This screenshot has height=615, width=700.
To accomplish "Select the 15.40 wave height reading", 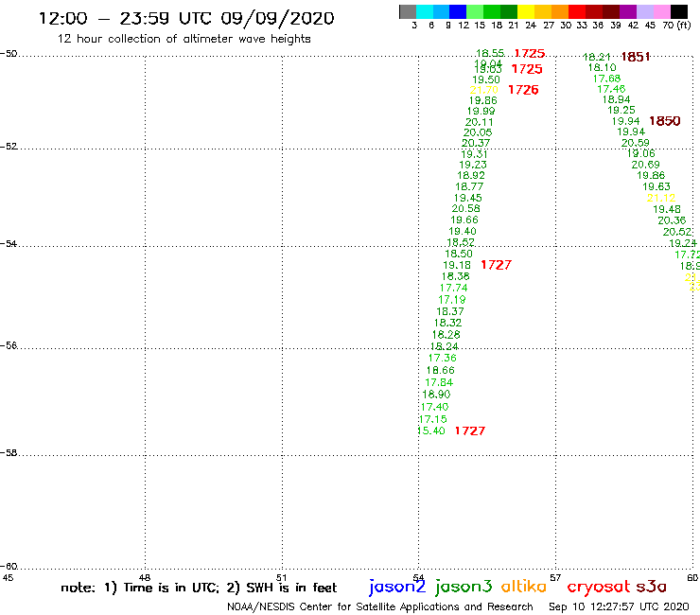I will [431, 430].
